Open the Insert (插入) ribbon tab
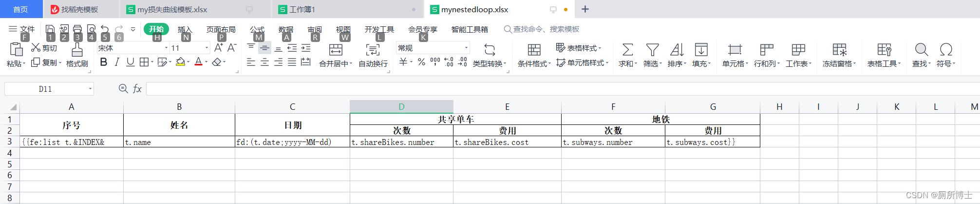This screenshot has width=980, height=204. tap(185, 29)
